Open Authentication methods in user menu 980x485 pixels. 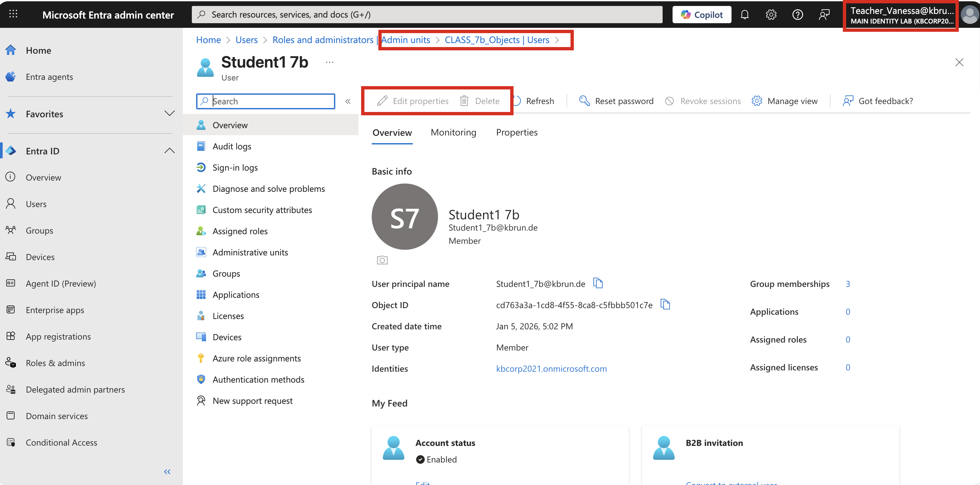coord(258,380)
